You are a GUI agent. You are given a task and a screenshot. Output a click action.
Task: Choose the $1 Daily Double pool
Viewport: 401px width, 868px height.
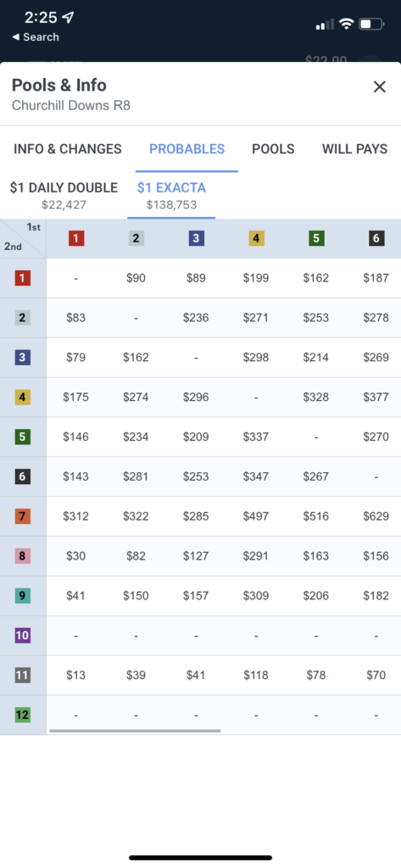click(64, 196)
